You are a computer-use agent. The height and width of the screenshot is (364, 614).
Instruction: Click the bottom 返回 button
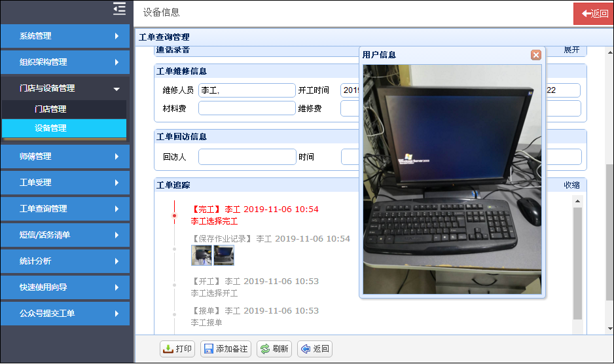315,349
